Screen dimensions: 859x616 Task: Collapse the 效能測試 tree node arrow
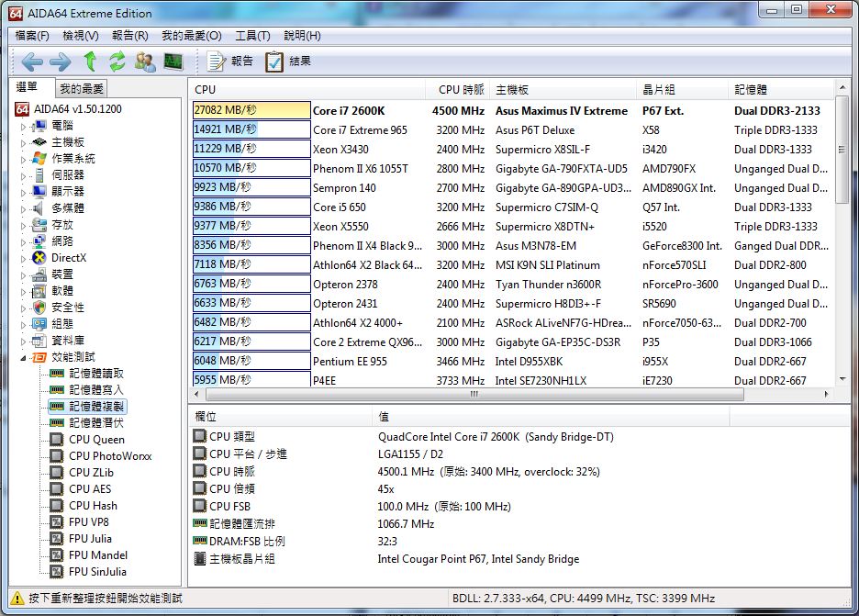23,358
